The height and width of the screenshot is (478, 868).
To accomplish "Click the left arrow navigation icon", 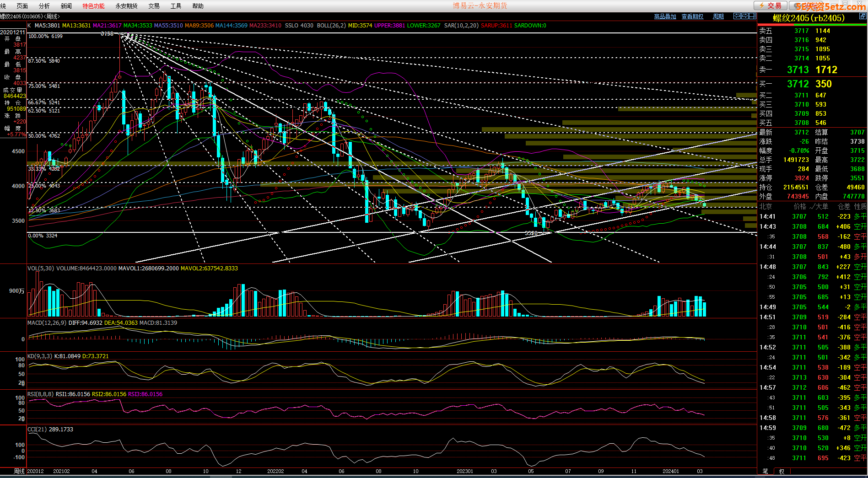I will 737,16.
